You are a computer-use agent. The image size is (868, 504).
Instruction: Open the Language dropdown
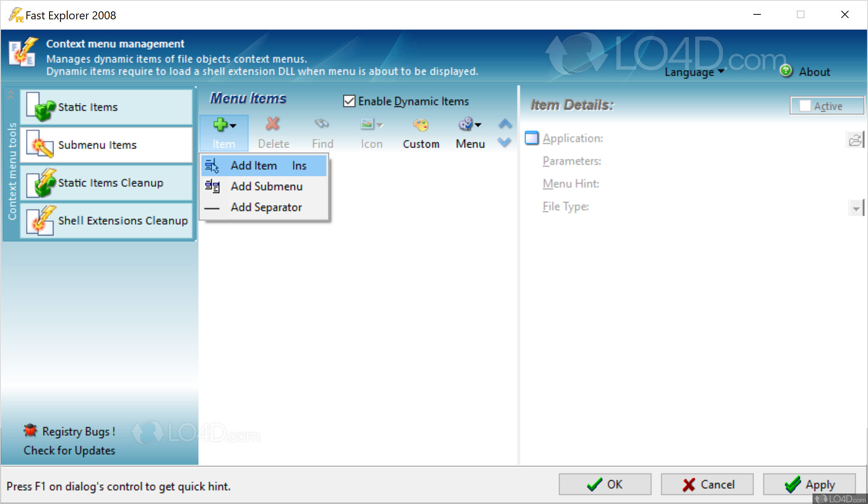pyautogui.click(x=694, y=72)
